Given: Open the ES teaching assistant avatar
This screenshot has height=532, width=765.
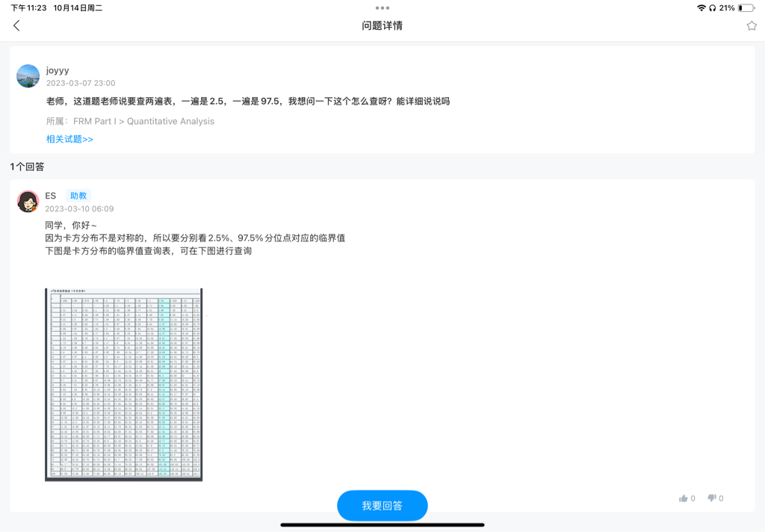Looking at the screenshot, I should 28,202.
